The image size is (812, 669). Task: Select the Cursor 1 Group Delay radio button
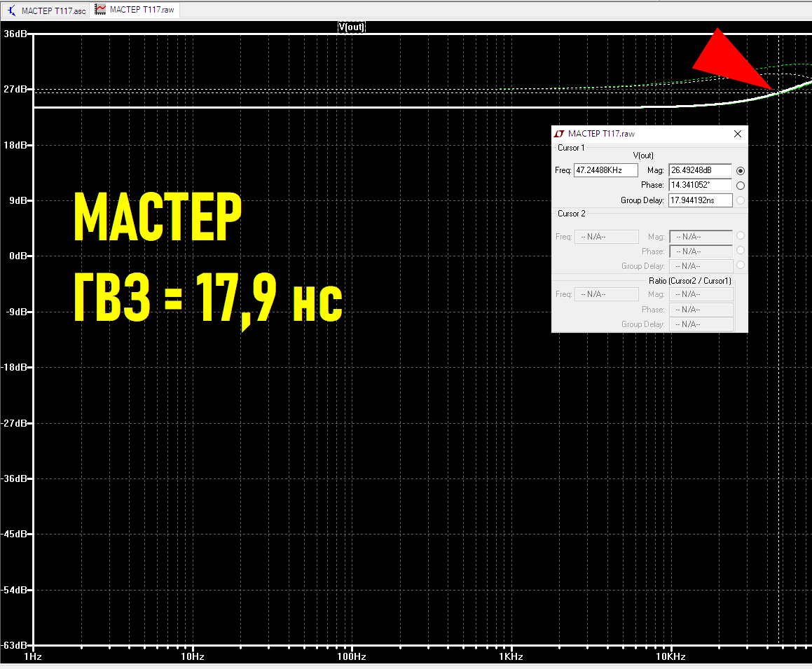pyautogui.click(x=741, y=200)
